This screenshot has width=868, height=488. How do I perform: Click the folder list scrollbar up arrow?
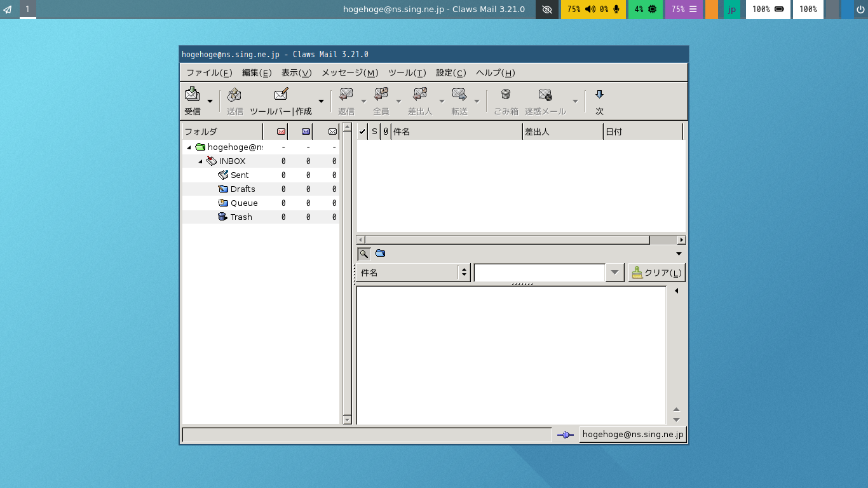click(347, 127)
